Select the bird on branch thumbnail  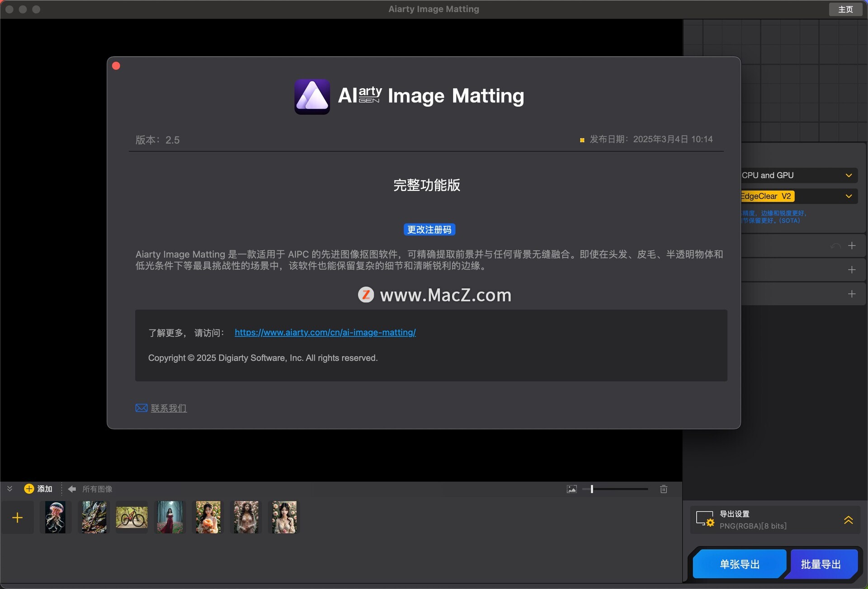point(94,518)
